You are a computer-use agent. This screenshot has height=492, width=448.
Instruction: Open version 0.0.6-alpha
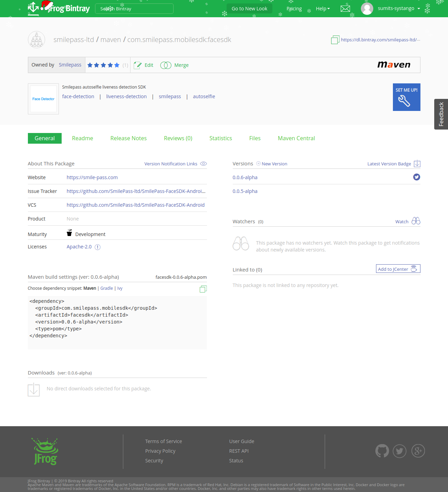pyautogui.click(x=245, y=177)
